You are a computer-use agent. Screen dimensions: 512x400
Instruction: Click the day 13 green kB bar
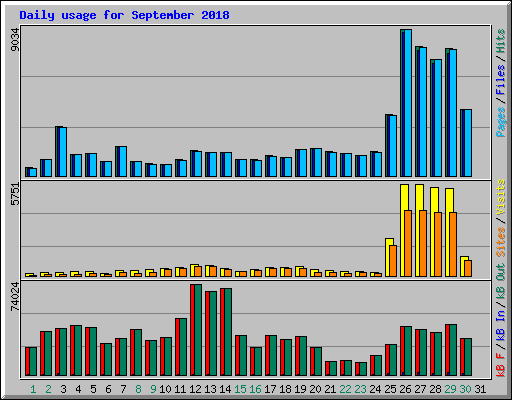213,333
